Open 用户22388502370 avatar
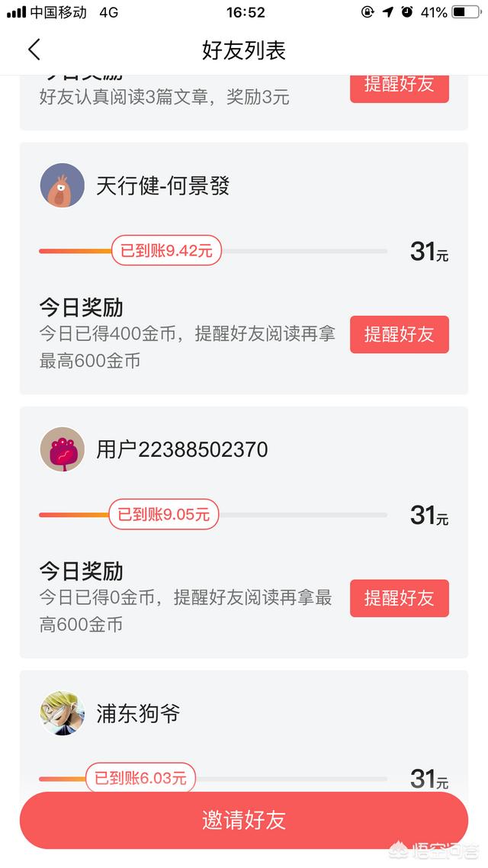Screen dimensions: 488x868 [63, 449]
